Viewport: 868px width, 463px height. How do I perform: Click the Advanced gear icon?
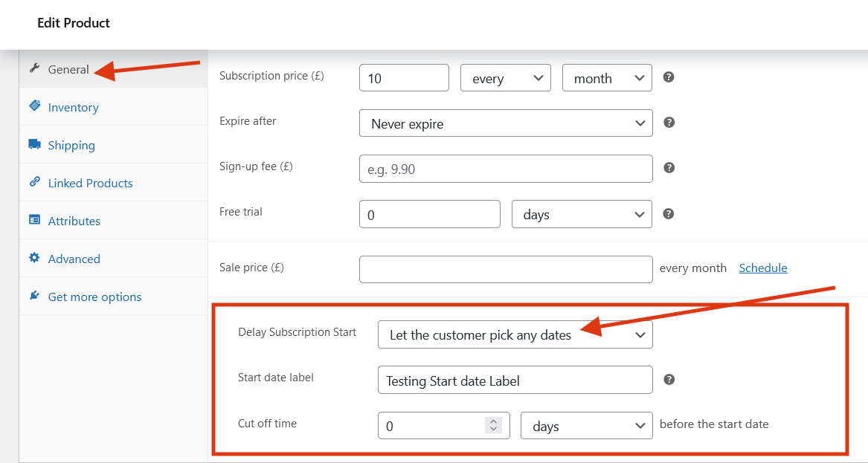click(x=34, y=259)
